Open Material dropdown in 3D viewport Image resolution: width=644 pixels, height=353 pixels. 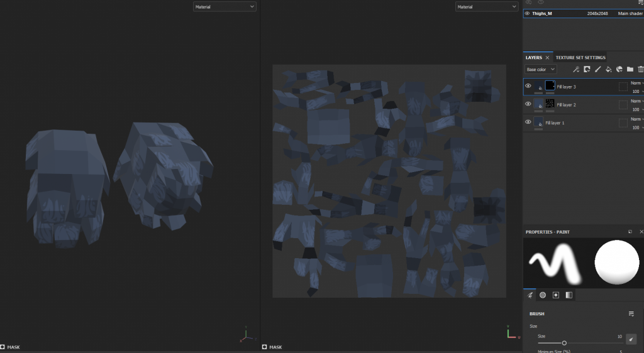[x=225, y=6]
